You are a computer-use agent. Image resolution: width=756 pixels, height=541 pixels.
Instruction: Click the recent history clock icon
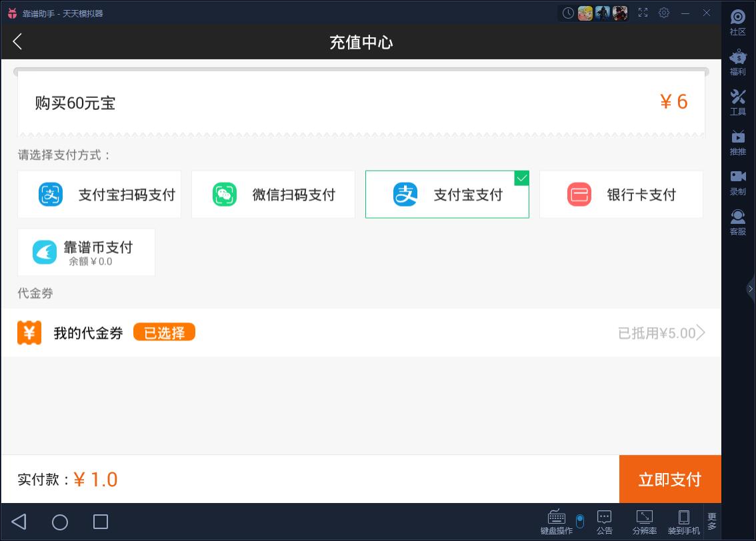point(568,13)
